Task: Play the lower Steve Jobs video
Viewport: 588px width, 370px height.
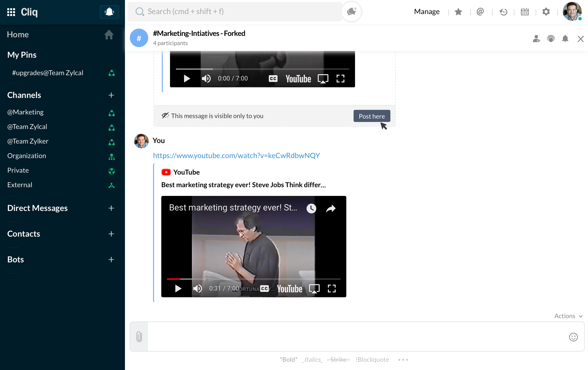Action: click(178, 289)
